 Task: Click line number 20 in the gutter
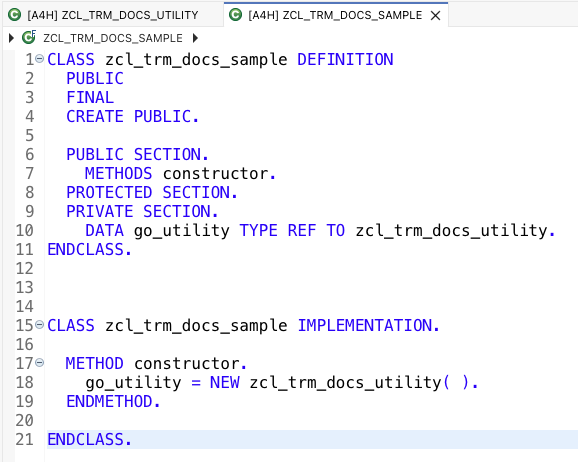pos(24,420)
